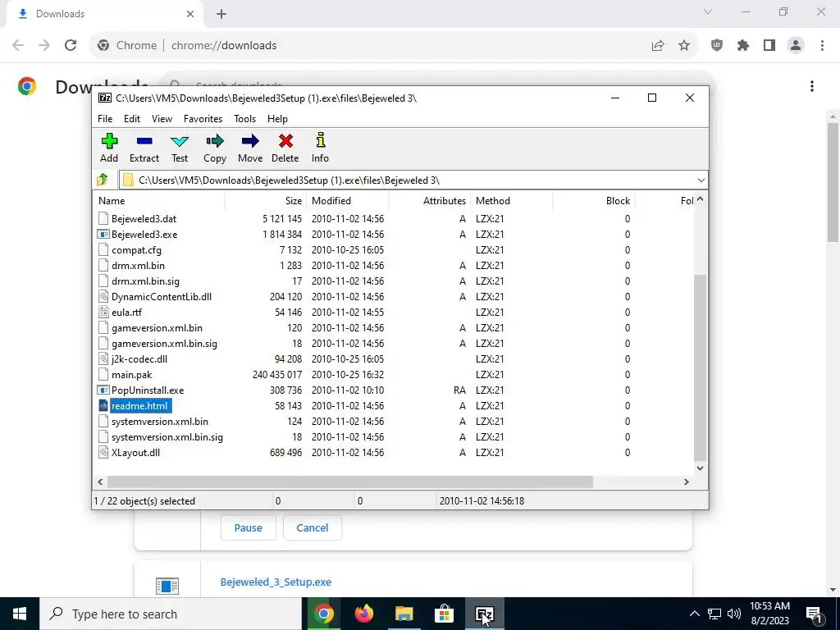Click the folder icon in the address bar

pyautogui.click(x=128, y=180)
